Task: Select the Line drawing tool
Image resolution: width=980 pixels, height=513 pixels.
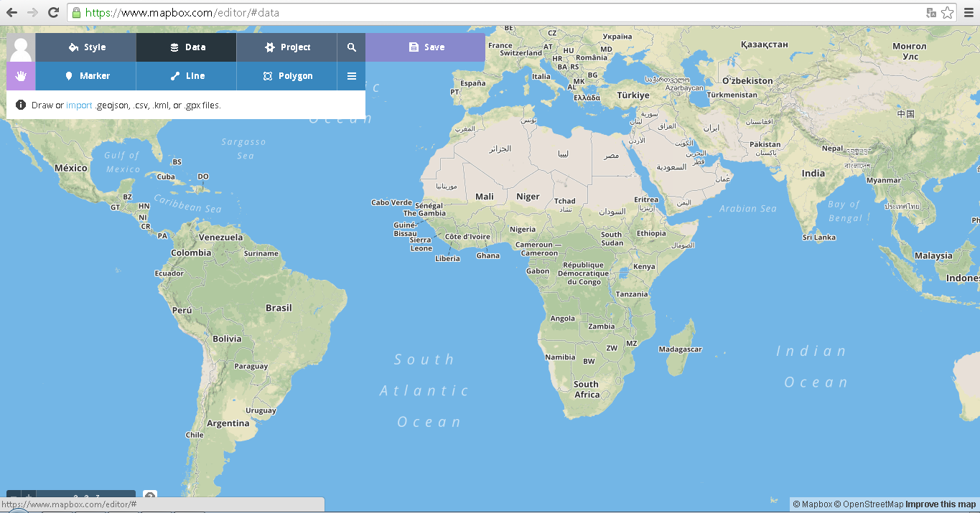Action: [x=185, y=75]
